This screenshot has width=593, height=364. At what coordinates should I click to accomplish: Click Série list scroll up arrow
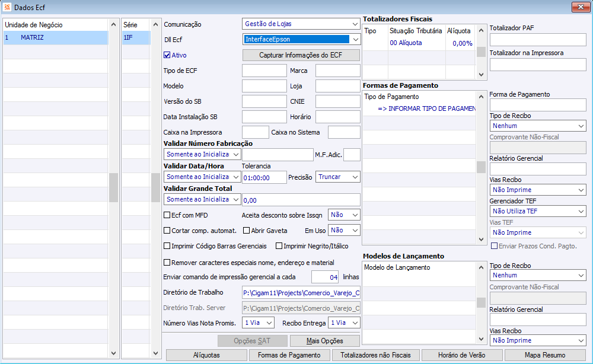(x=155, y=24)
